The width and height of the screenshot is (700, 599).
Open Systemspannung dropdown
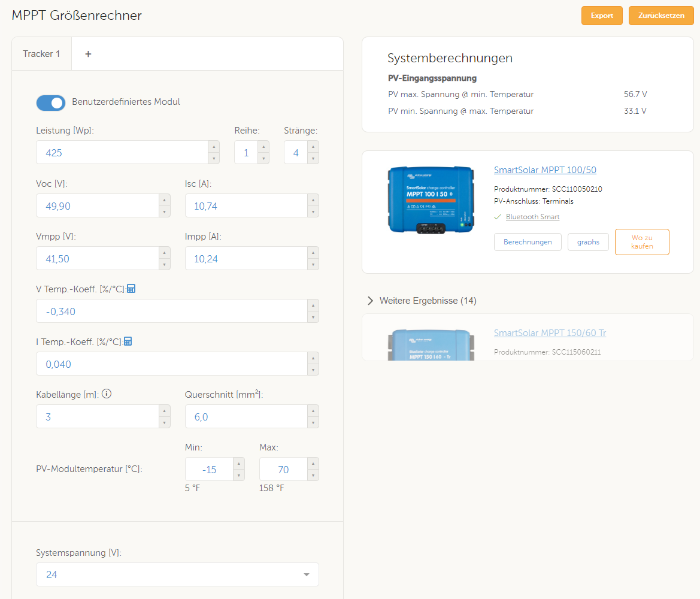click(177, 574)
